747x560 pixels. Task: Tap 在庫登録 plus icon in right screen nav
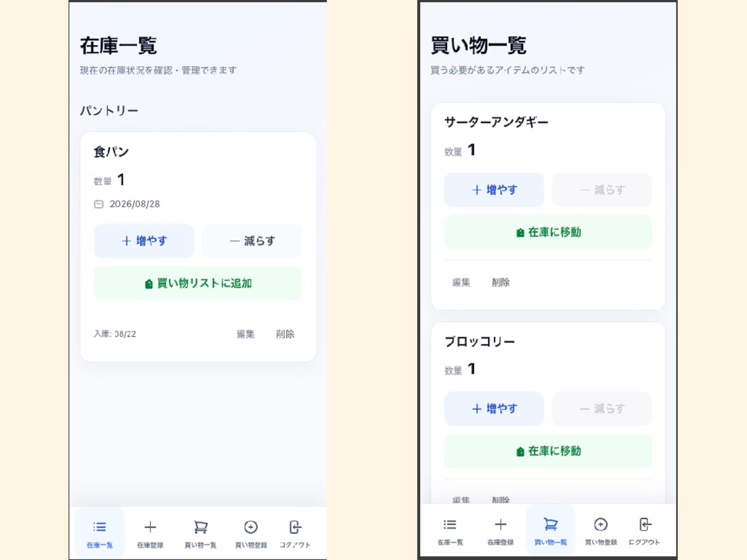coord(500,524)
